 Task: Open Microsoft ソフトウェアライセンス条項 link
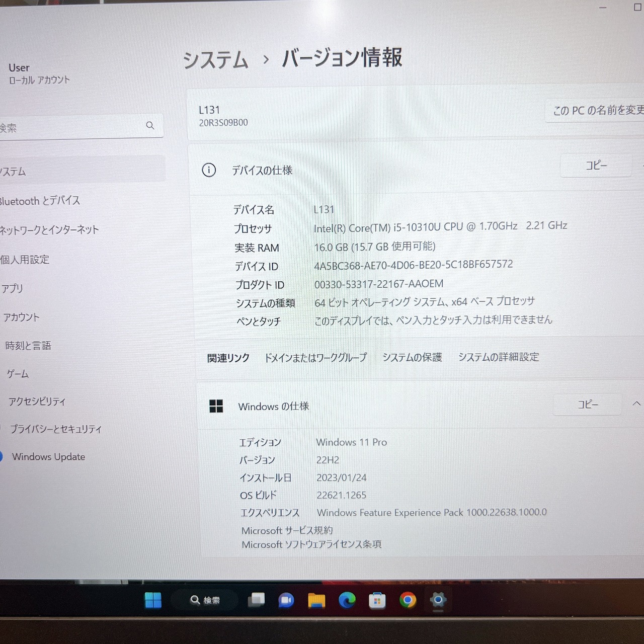coord(311,544)
